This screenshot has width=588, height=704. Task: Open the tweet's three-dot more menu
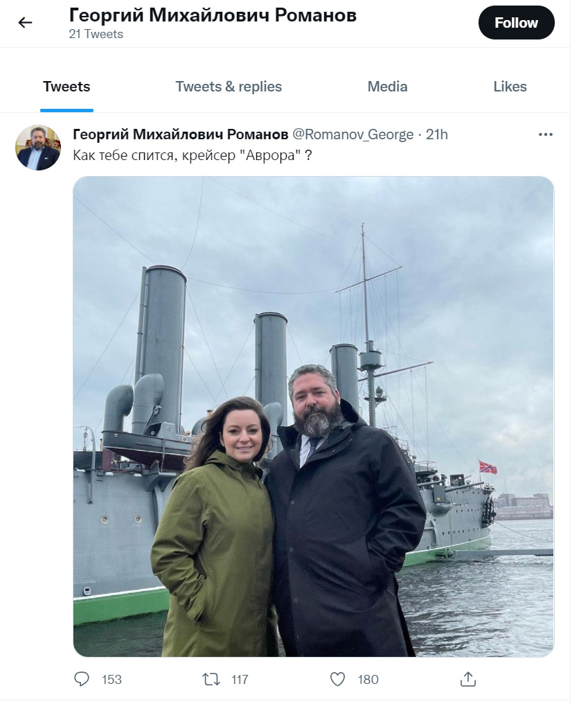pos(546,134)
